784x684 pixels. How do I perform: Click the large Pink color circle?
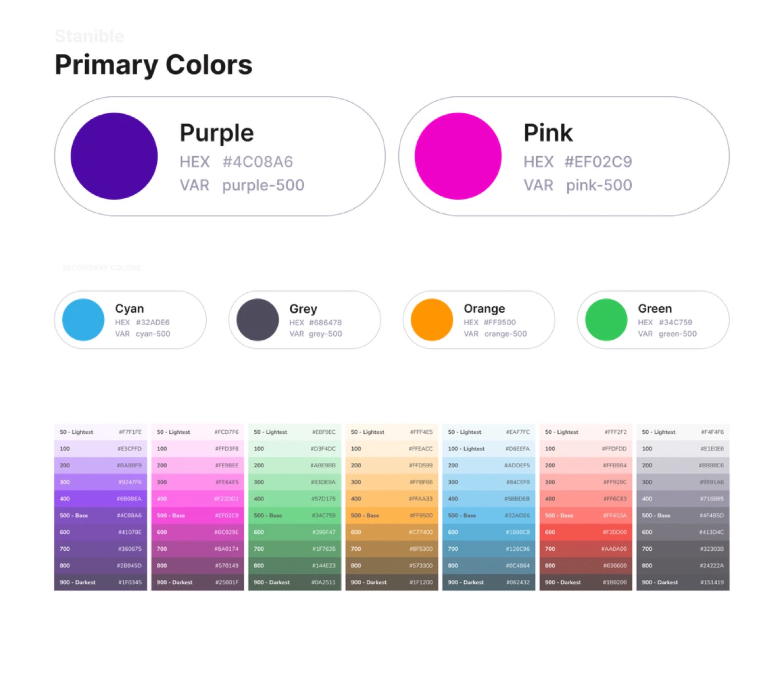[458, 156]
